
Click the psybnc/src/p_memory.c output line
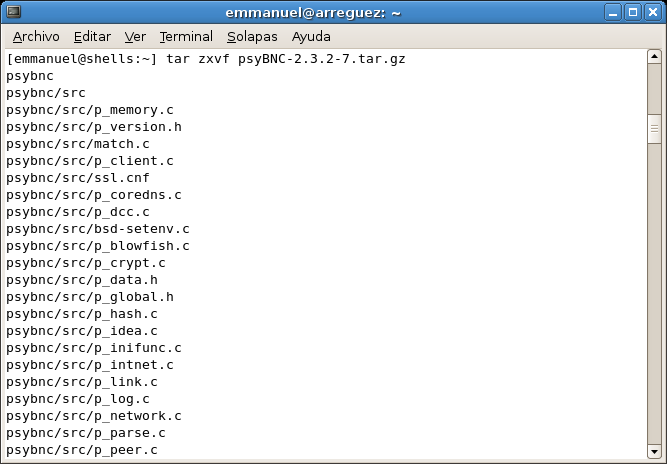[90, 110]
